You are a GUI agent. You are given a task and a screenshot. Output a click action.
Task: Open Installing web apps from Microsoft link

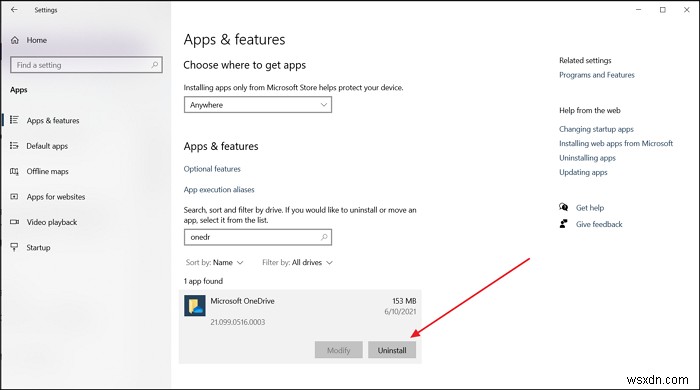coord(616,143)
